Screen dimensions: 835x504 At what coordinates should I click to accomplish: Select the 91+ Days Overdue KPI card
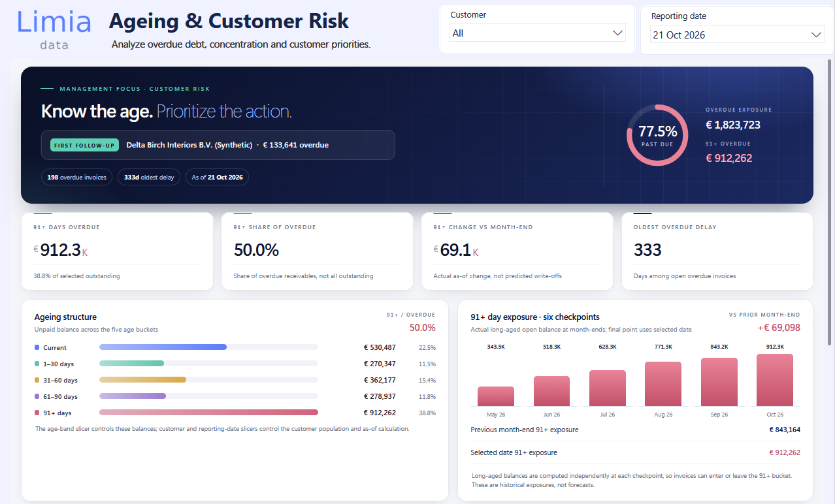(x=118, y=251)
